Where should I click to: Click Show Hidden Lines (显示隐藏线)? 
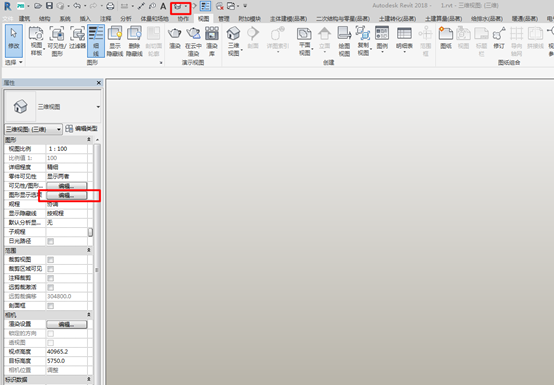(x=115, y=41)
